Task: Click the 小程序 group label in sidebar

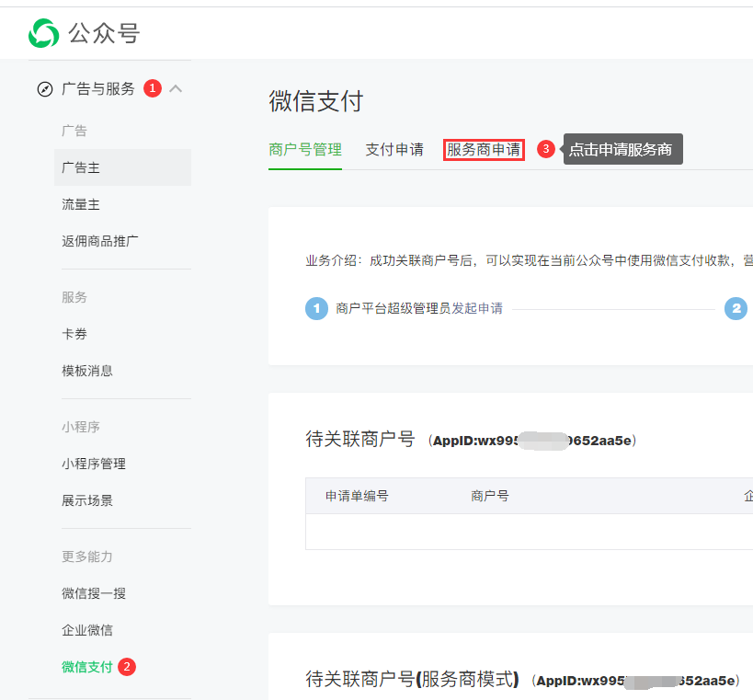Action: pos(81,427)
